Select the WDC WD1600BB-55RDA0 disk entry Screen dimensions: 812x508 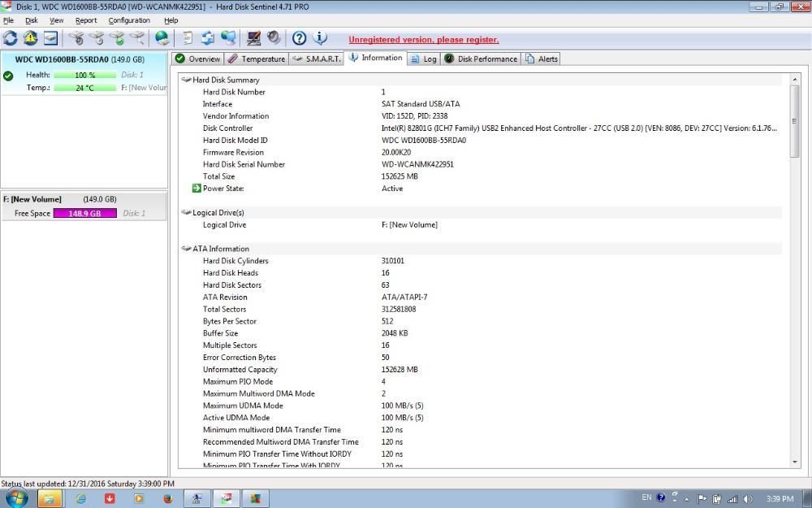coord(84,73)
